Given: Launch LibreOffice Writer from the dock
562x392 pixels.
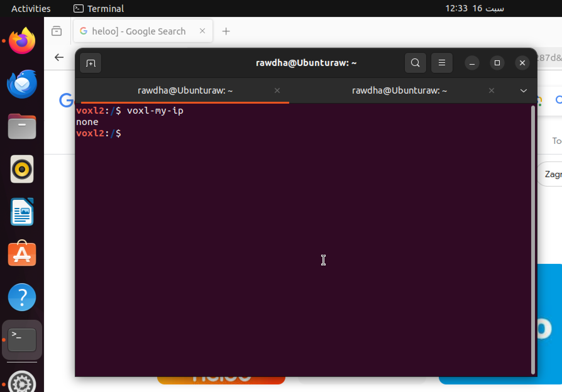Looking at the screenshot, I should point(22,212).
